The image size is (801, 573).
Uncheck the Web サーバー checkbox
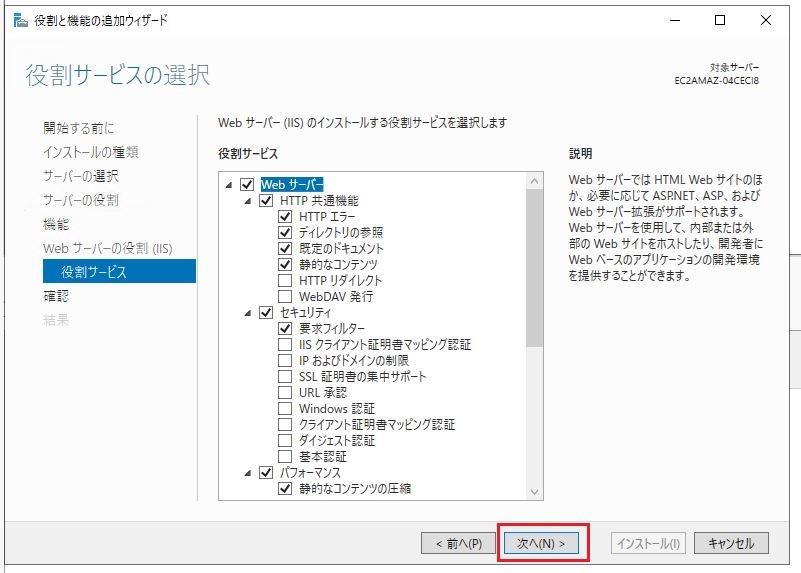(247, 184)
